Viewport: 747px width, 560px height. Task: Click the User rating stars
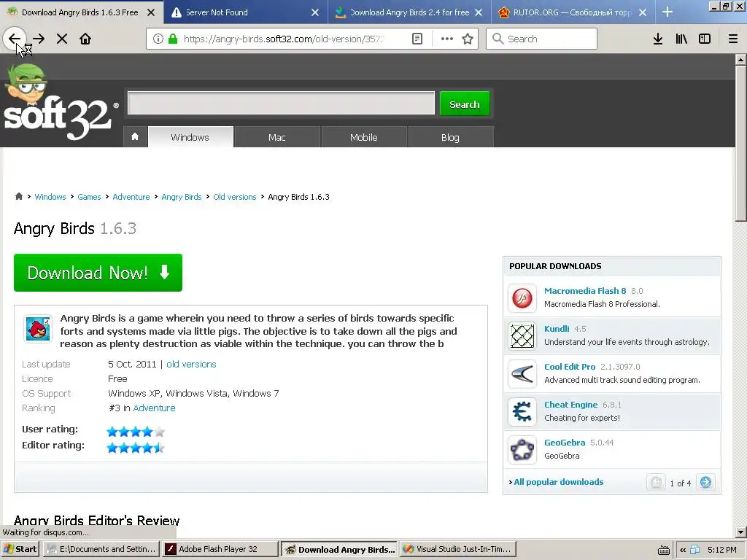point(136,432)
